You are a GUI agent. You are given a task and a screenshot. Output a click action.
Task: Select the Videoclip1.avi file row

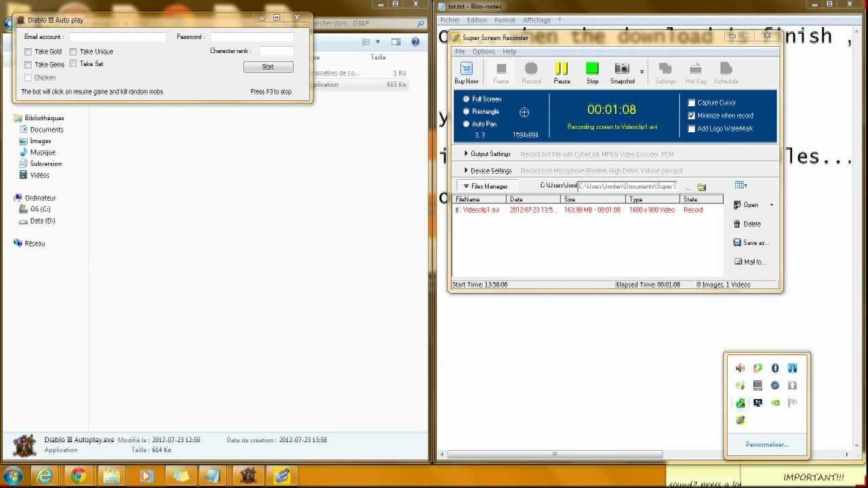(x=588, y=210)
